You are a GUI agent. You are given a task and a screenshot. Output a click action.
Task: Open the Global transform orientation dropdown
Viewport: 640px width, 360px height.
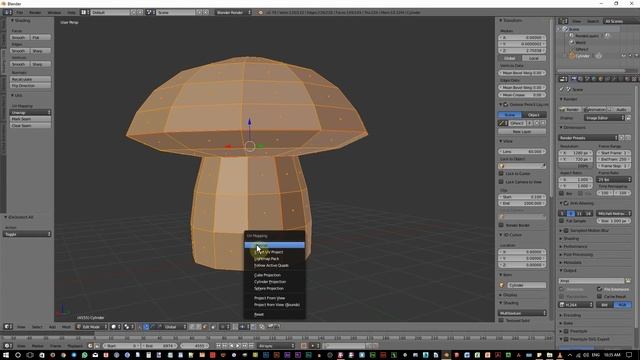pyautogui.click(x=175, y=327)
